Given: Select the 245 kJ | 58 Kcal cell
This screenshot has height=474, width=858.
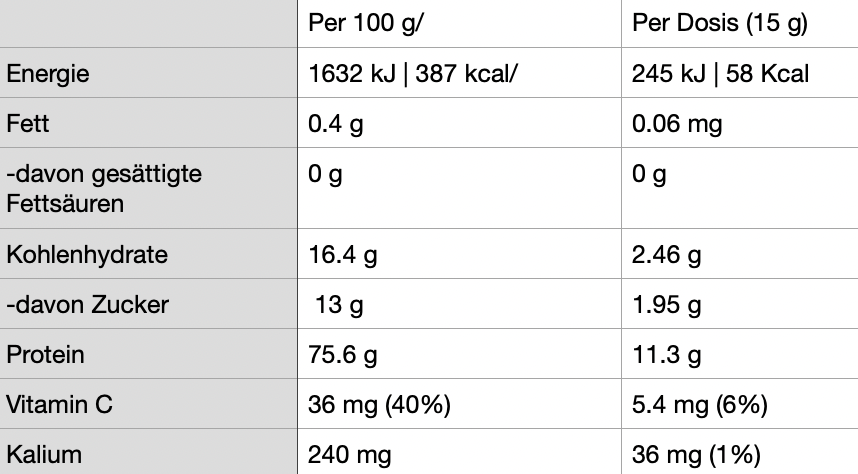Looking at the screenshot, I should coord(740,73).
